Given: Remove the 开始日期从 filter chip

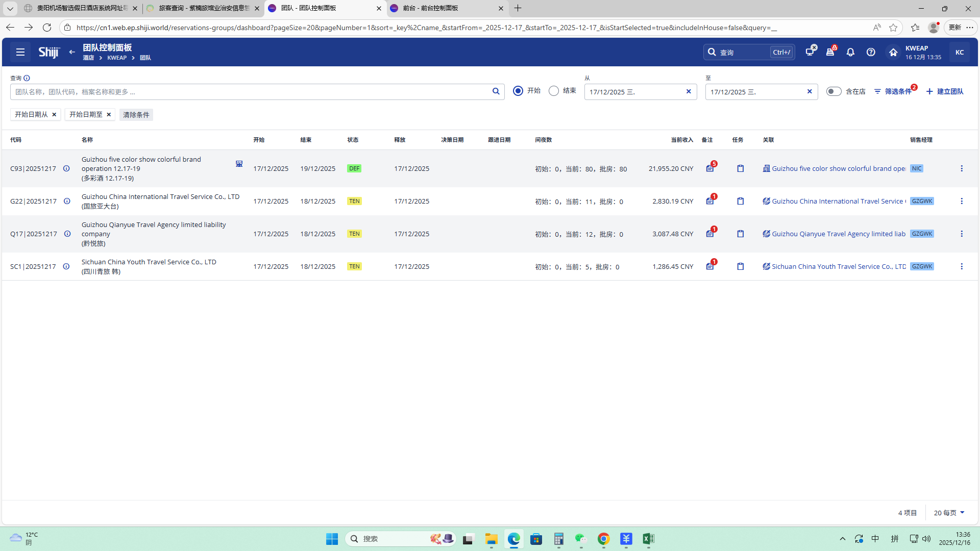Looking at the screenshot, I should [54, 114].
